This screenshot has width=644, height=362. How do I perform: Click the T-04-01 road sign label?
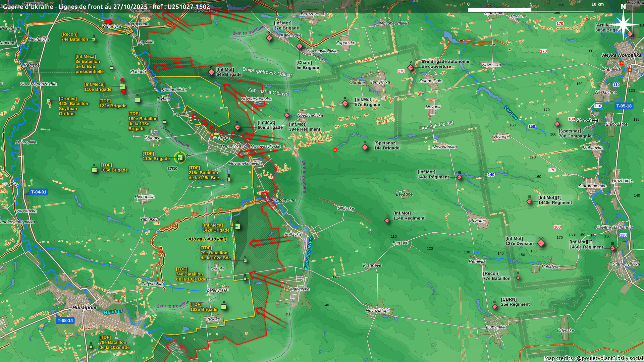pos(39,192)
